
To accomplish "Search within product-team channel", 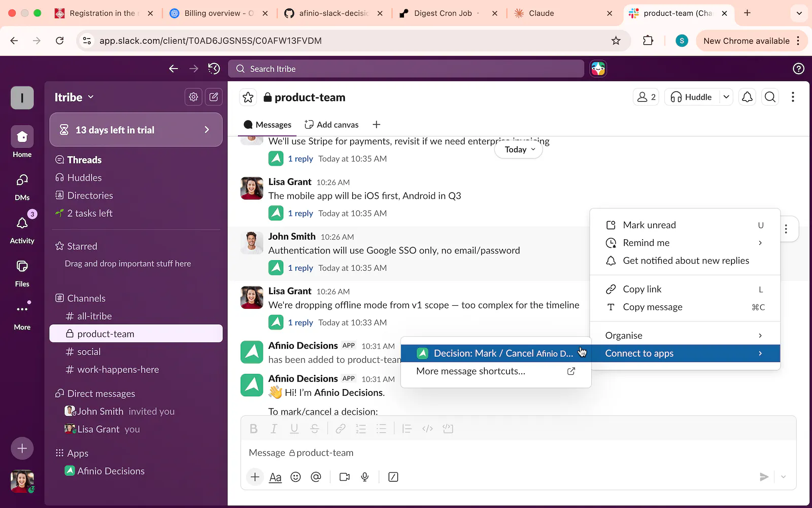I will tap(770, 97).
